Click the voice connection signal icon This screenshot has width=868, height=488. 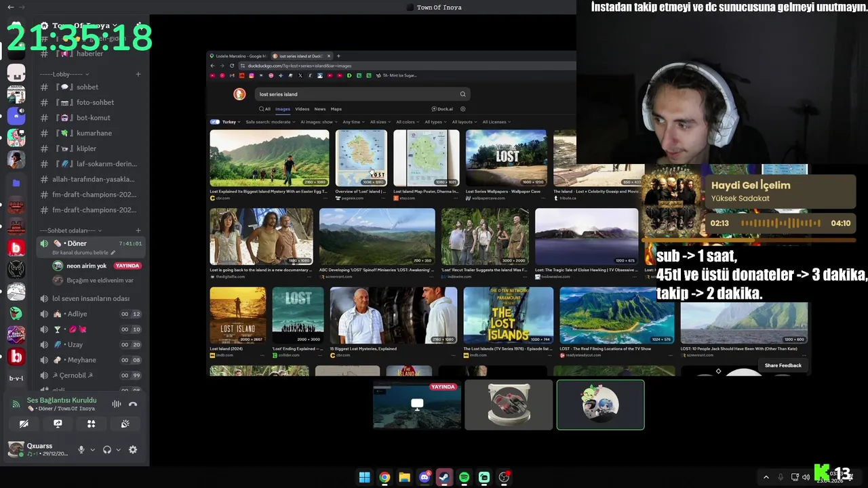coord(16,404)
